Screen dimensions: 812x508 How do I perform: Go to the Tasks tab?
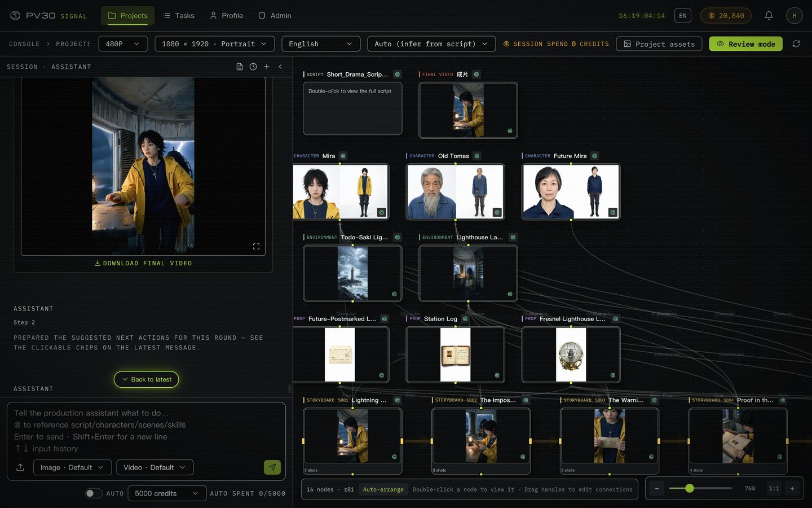pos(179,16)
